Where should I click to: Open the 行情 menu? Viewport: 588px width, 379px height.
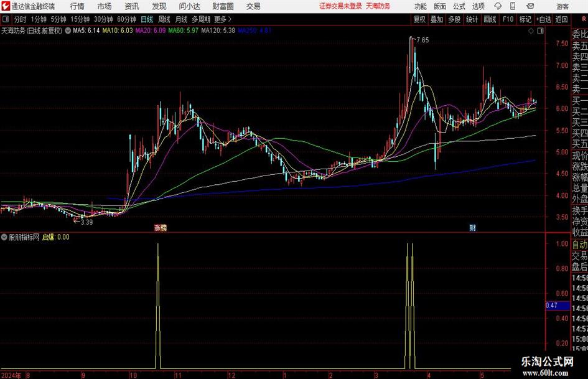point(77,6)
